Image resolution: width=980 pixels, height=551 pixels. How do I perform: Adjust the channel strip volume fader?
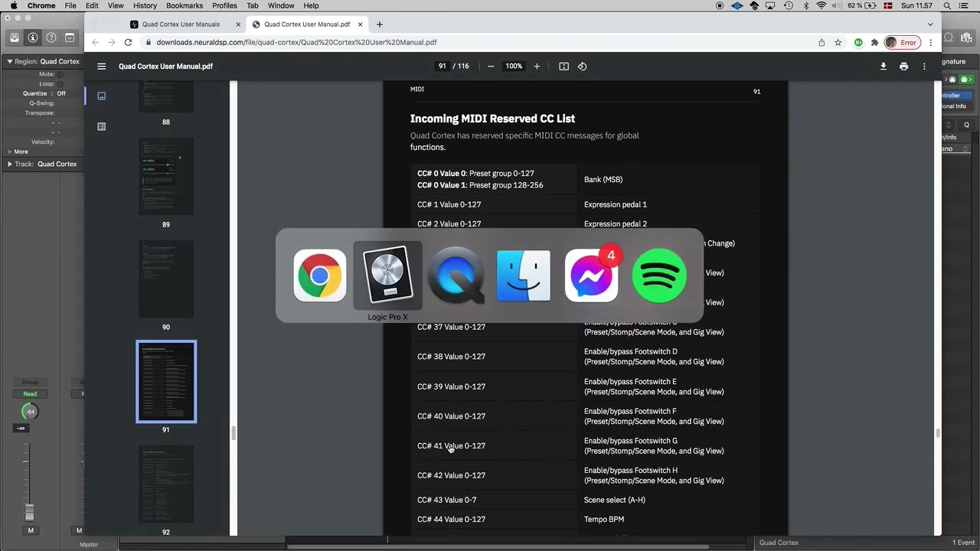(31, 512)
